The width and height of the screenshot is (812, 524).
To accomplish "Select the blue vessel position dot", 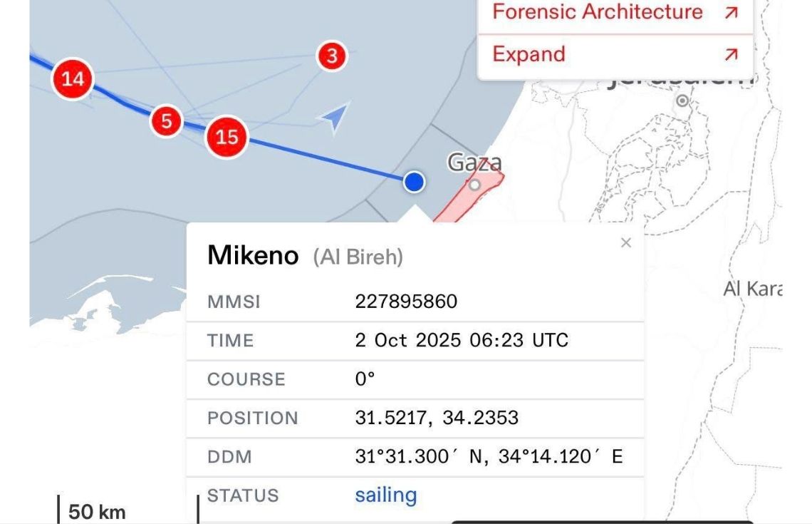I will pos(414,182).
